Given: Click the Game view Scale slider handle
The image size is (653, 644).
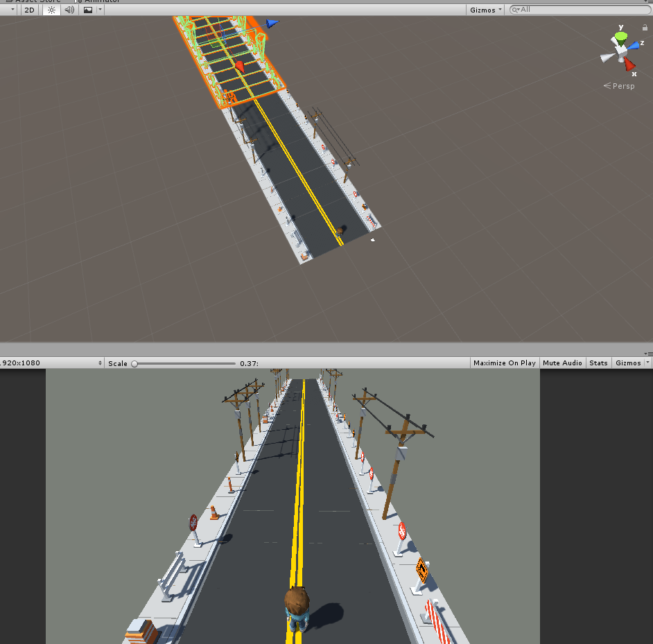Looking at the screenshot, I should (134, 364).
